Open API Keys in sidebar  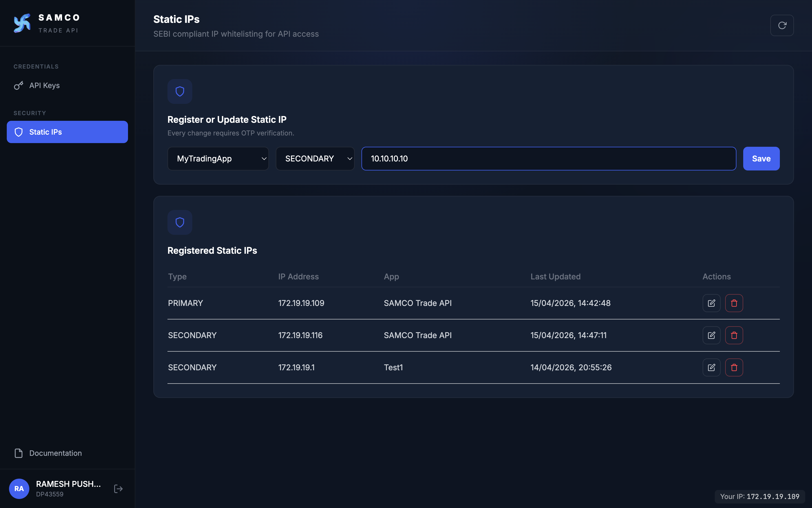click(x=67, y=85)
